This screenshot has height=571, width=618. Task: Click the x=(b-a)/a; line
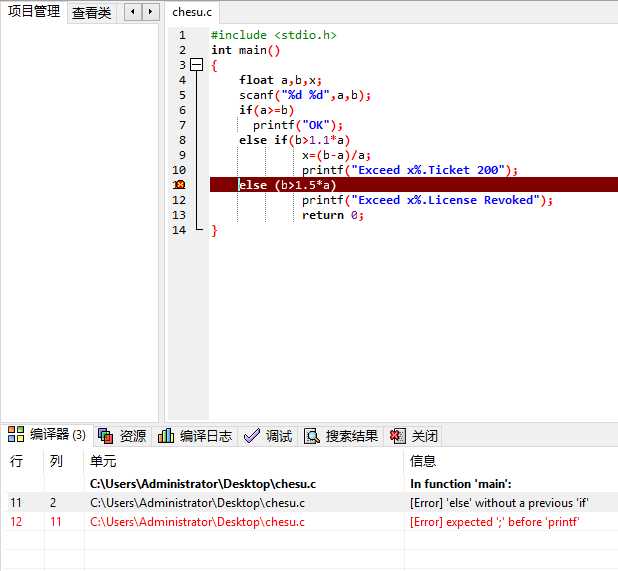pos(336,155)
